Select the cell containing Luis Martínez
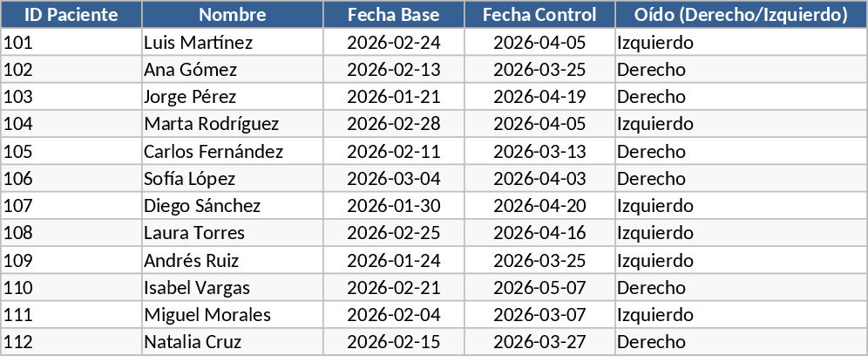The height and width of the screenshot is (356, 868). (198, 43)
